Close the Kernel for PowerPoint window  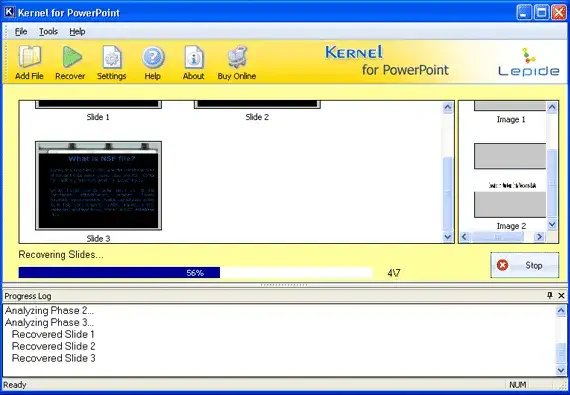(x=559, y=13)
